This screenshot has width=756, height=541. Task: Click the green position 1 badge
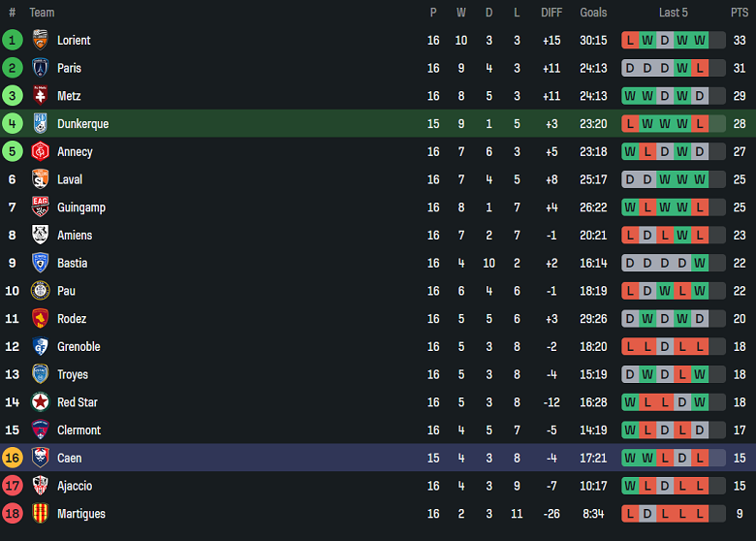click(13, 40)
